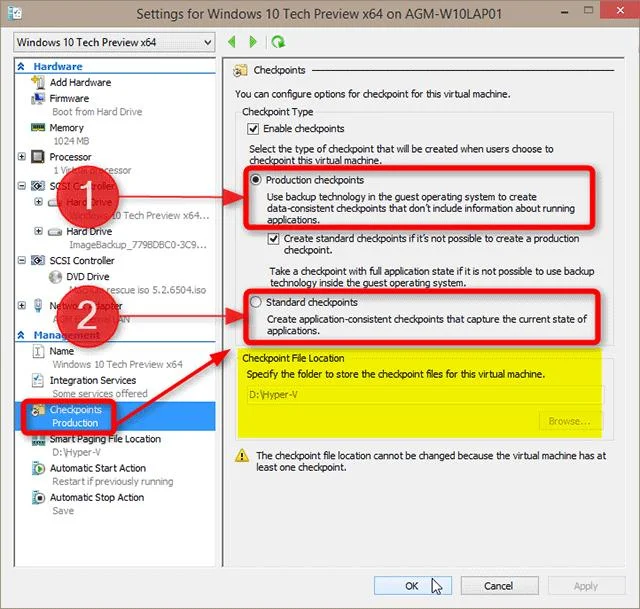Click the yellow warning triangle icon
The image size is (640, 609).
[x=242, y=455]
